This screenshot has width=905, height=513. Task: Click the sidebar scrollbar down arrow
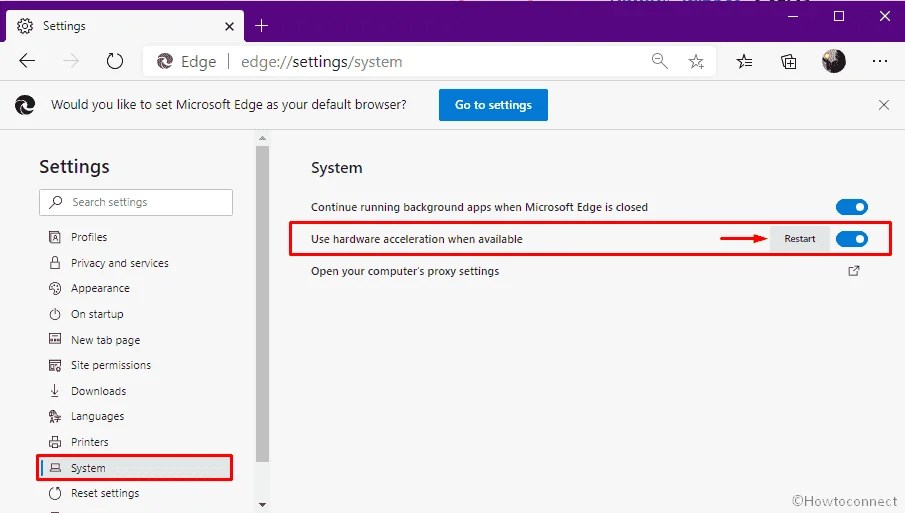[x=262, y=505]
